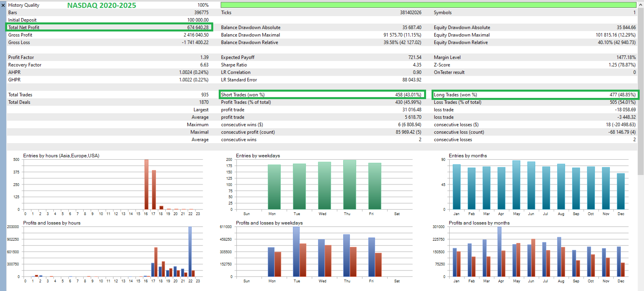
Task: Select the Profit Factor value '1.39'
Action: point(205,57)
